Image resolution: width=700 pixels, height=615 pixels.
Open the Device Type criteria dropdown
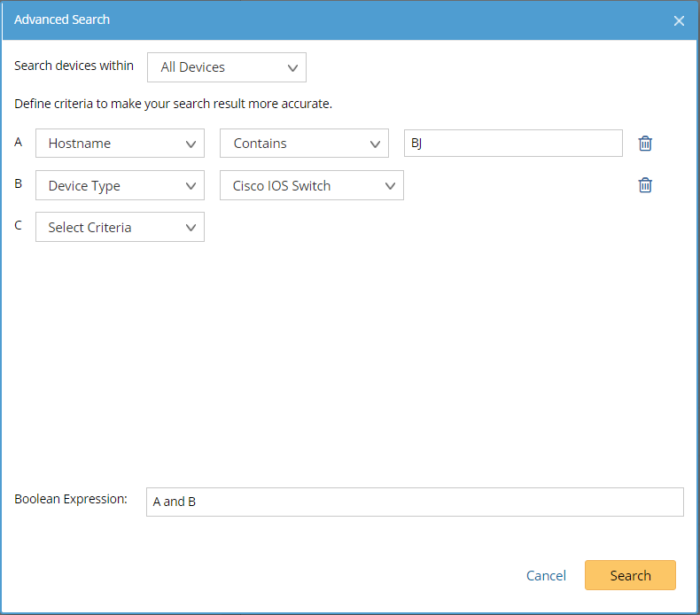120,186
